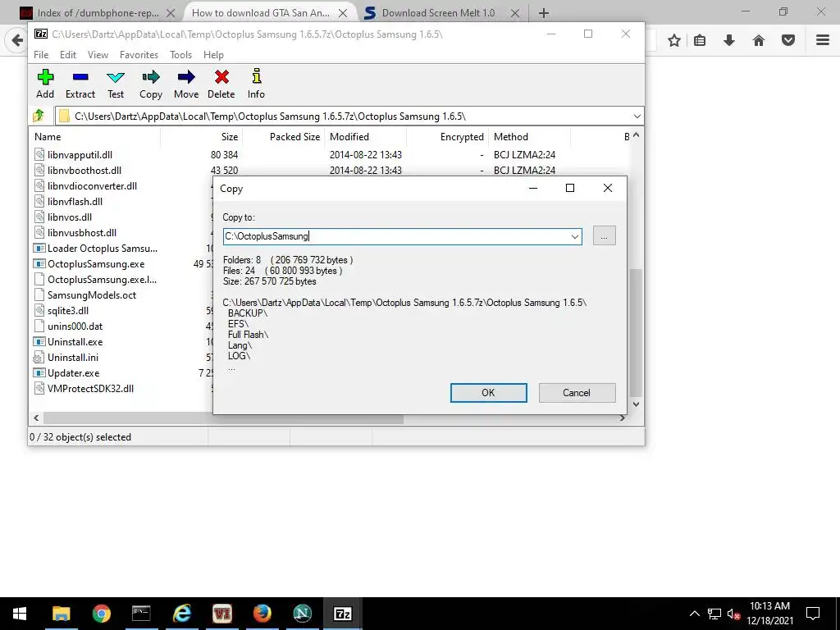840x630 pixels.
Task: Click the Extract toolbar icon
Action: (x=80, y=84)
